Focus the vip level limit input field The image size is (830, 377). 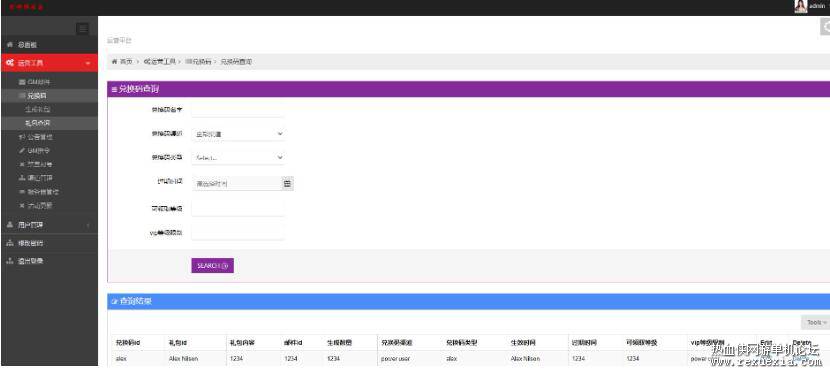pos(238,232)
